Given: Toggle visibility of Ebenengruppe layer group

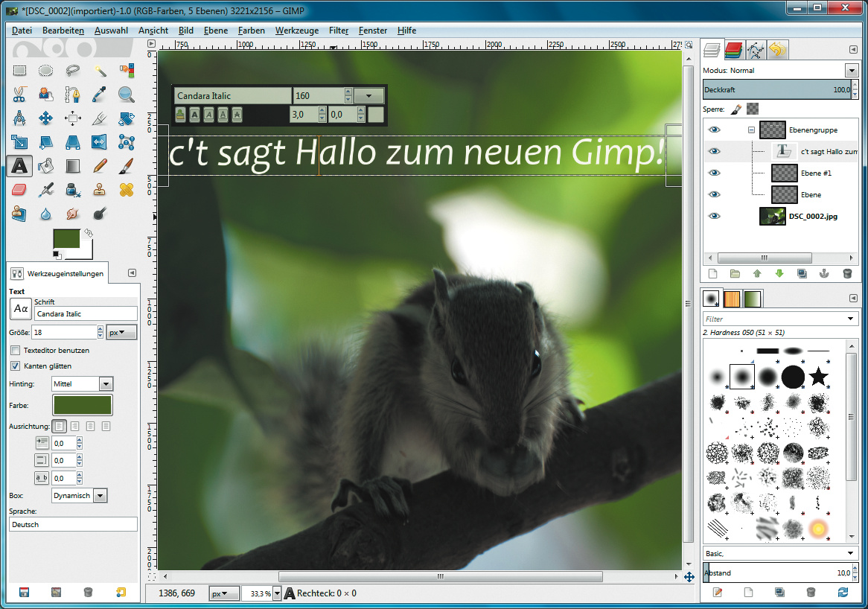Looking at the screenshot, I should coord(715,130).
